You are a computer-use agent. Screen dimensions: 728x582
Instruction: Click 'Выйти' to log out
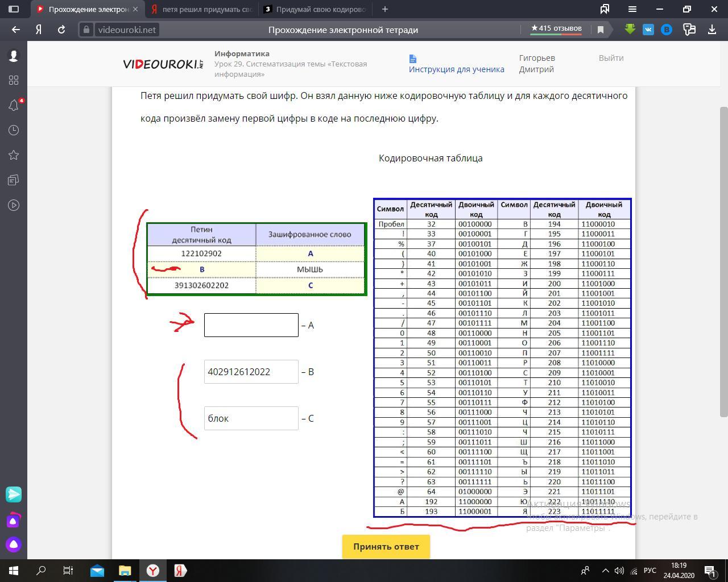(611, 58)
